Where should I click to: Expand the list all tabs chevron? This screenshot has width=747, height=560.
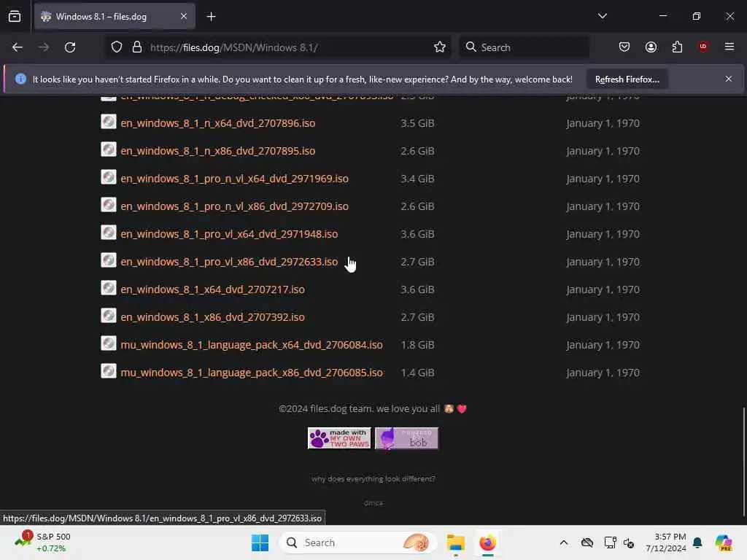pyautogui.click(x=602, y=16)
